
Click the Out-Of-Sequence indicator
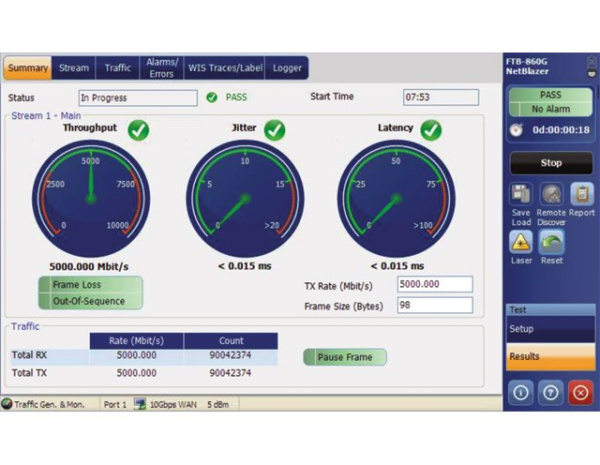90,300
